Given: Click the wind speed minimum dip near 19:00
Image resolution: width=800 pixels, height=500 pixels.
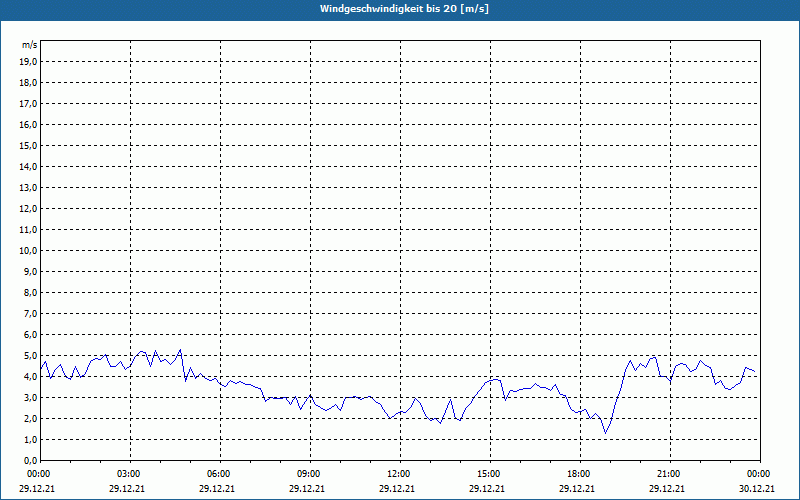Looking at the screenshot, I should pos(606,433).
